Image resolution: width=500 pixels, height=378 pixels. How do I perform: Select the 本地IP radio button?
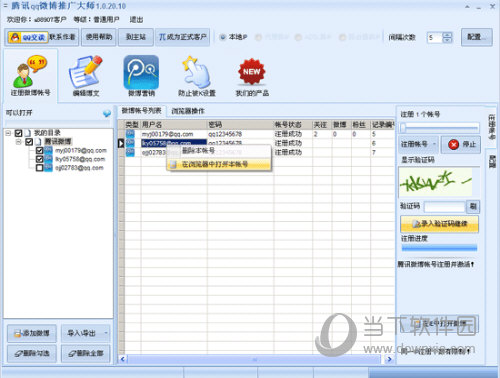point(223,37)
